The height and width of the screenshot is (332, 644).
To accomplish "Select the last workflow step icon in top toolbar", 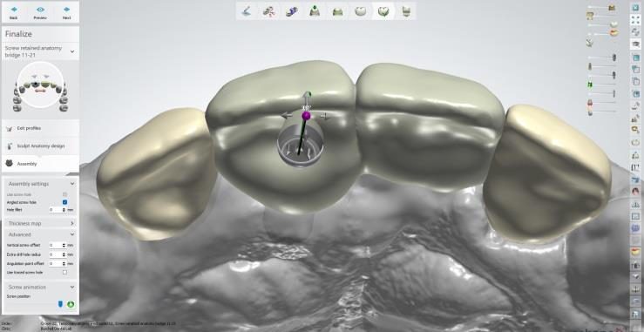I will point(406,11).
